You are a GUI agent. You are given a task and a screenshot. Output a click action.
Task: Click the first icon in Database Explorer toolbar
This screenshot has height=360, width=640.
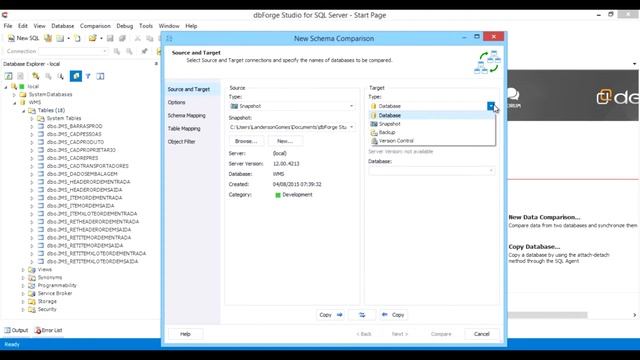[x=9, y=76]
